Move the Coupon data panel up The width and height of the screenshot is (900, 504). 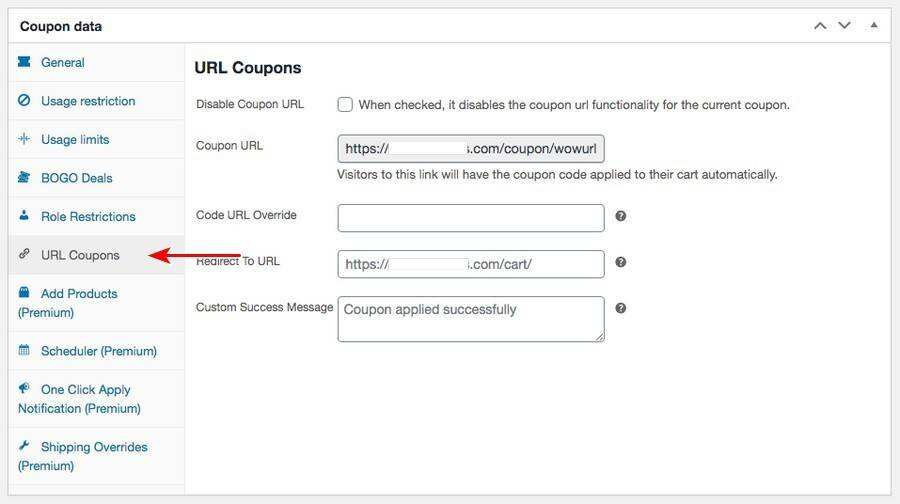tap(820, 26)
